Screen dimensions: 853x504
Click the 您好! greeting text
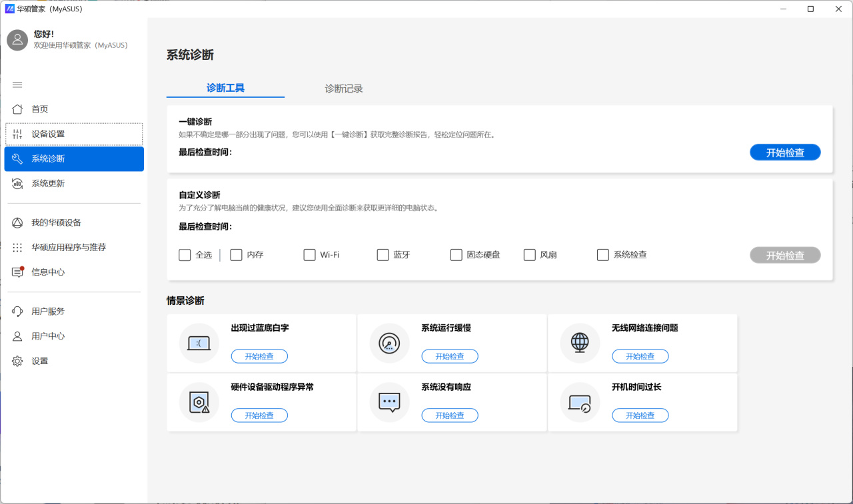pos(44,34)
